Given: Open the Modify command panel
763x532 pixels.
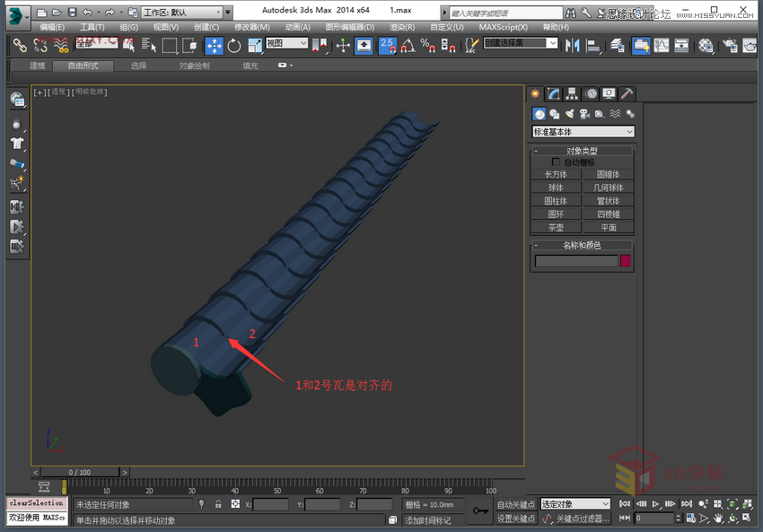Looking at the screenshot, I should 553,93.
